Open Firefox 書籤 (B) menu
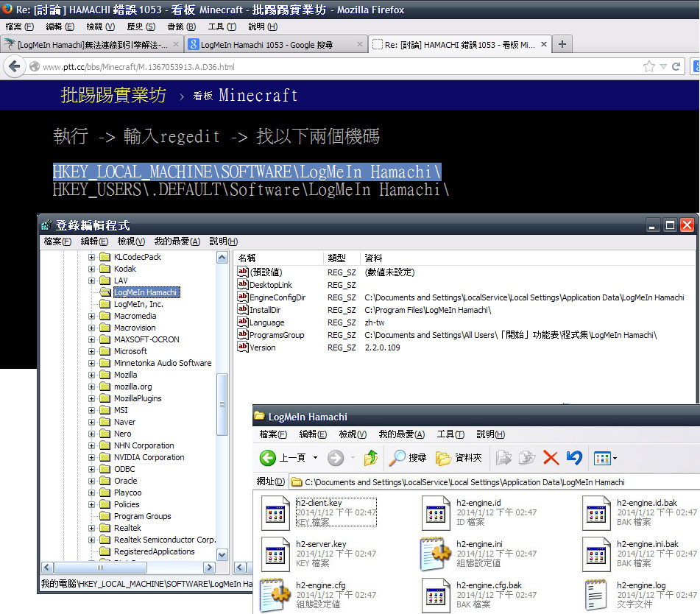700x614 pixels. (181, 27)
